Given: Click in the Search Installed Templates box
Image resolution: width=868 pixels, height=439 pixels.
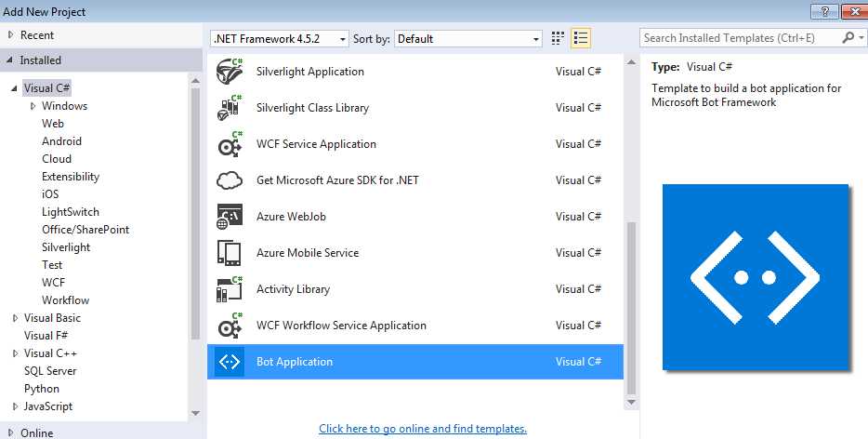Looking at the screenshot, I should point(742,38).
